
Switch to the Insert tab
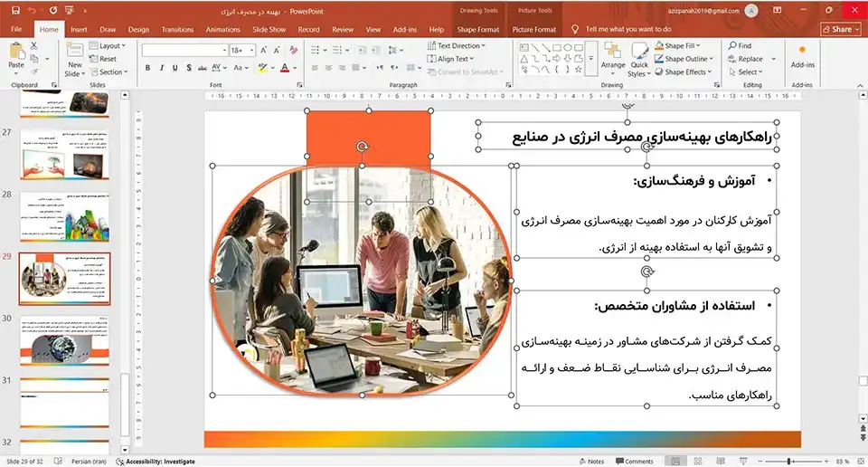(x=79, y=29)
